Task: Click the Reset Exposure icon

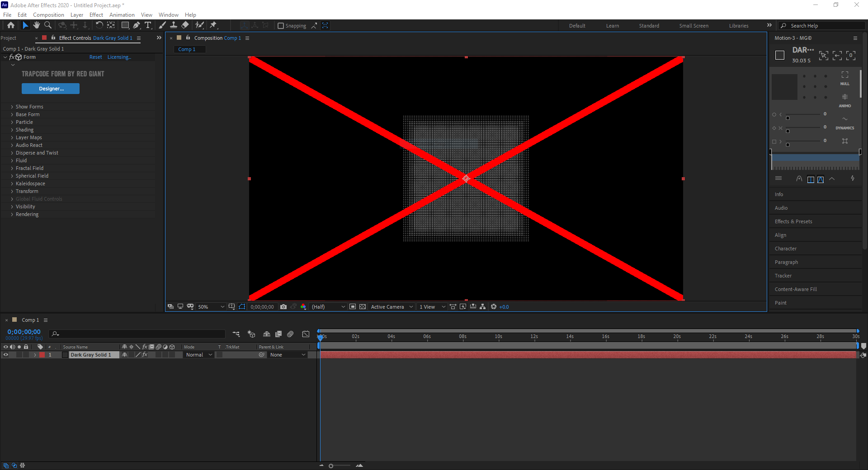Action: pos(494,307)
